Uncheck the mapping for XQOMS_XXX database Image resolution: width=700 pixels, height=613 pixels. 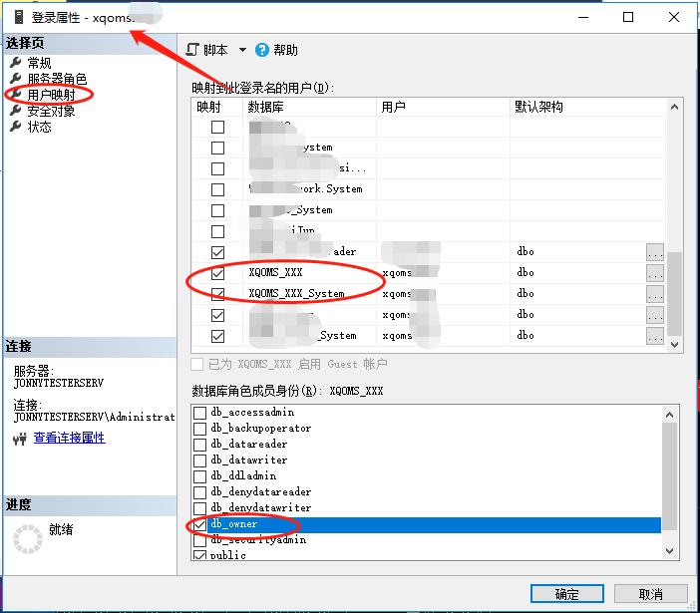[x=217, y=272]
